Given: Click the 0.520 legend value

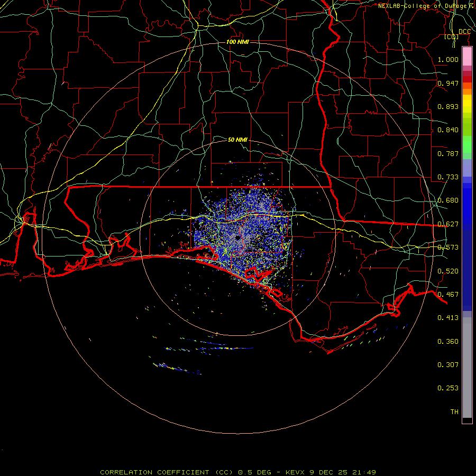Looking at the screenshot, I should click(x=448, y=271).
